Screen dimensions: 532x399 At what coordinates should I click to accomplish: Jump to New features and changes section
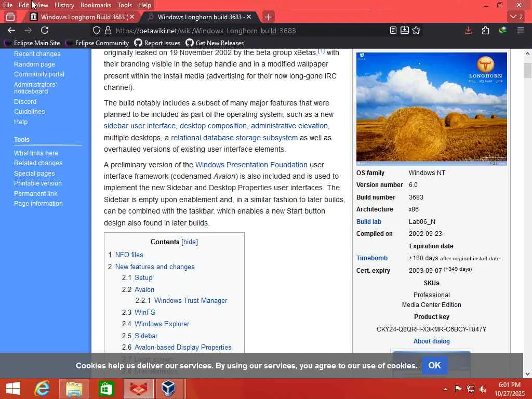155,267
